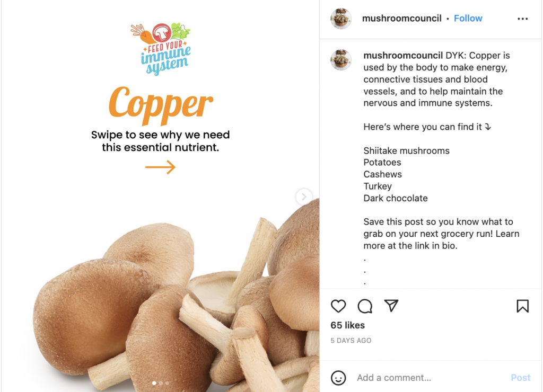Open mushroomcouncil profile from header username

click(x=402, y=19)
